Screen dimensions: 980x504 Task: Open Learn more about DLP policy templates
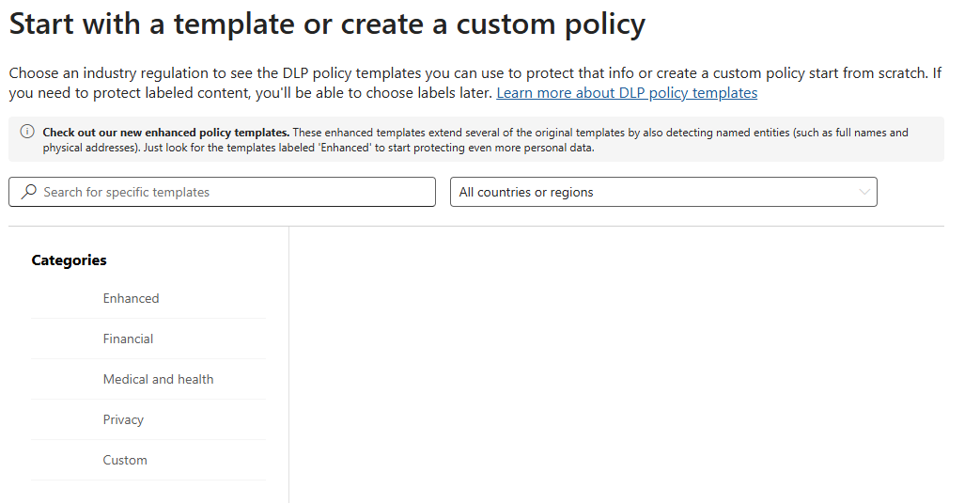coord(627,93)
